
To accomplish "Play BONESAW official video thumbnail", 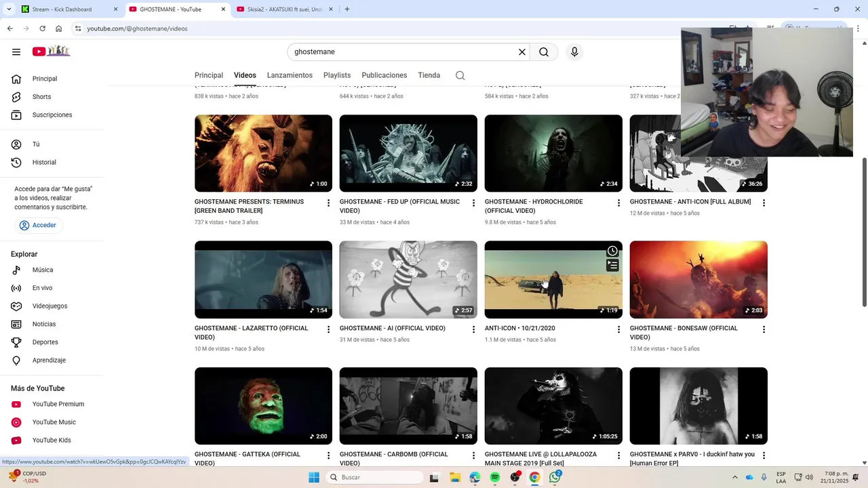I will click(698, 280).
